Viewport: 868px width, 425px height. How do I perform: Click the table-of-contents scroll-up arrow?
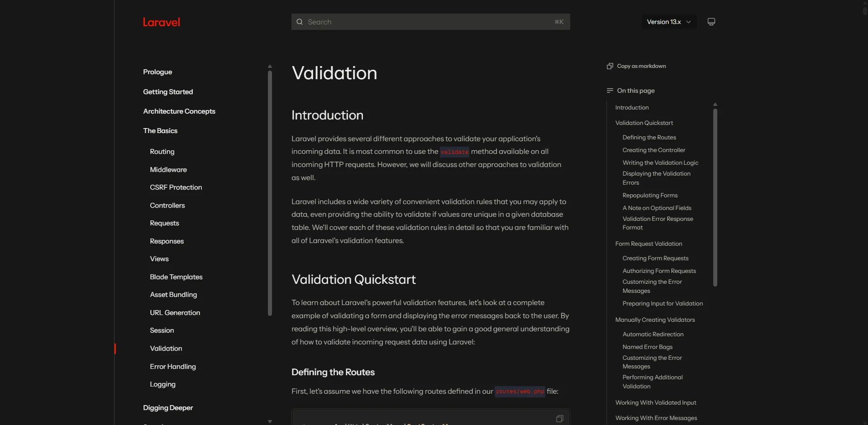(715, 105)
